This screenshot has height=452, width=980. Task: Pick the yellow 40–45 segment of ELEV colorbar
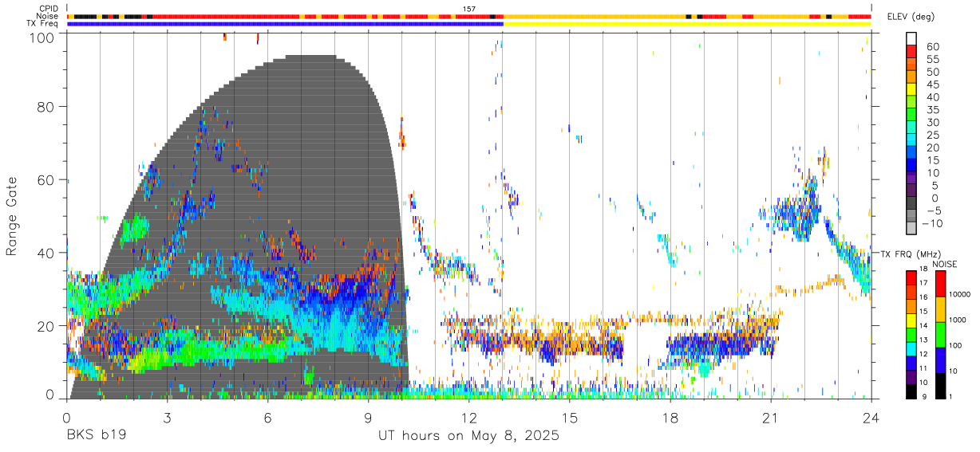pos(911,90)
